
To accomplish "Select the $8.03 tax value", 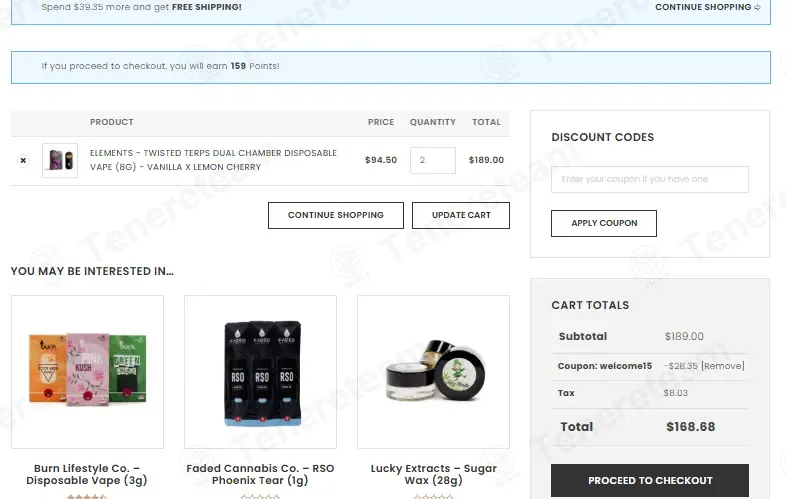I will point(676,393).
